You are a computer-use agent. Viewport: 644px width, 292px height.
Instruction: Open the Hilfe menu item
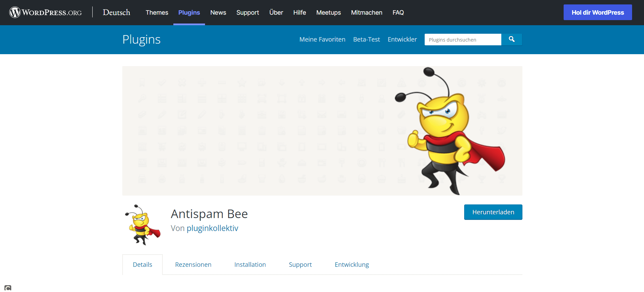pyautogui.click(x=300, y=13)
